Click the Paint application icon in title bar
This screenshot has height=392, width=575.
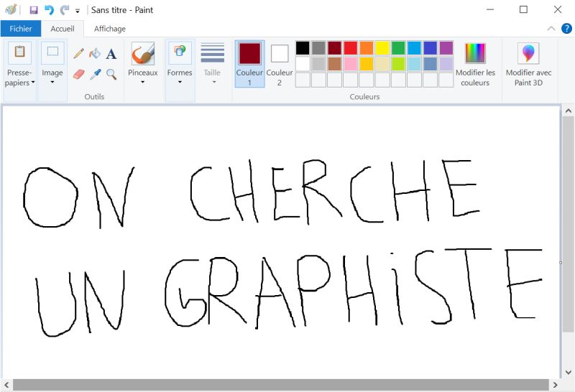(11, 9)
